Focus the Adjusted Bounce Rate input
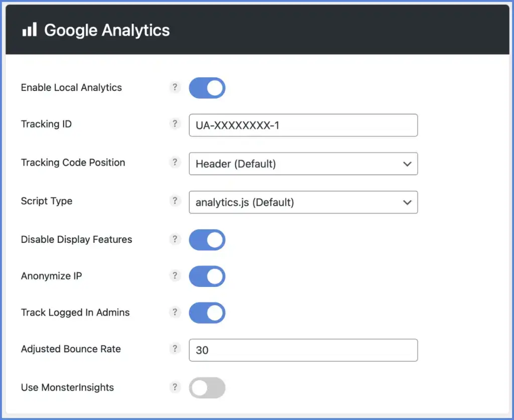Image resolution: width=514 pixels, height=420 pixels. coord(303,350)
